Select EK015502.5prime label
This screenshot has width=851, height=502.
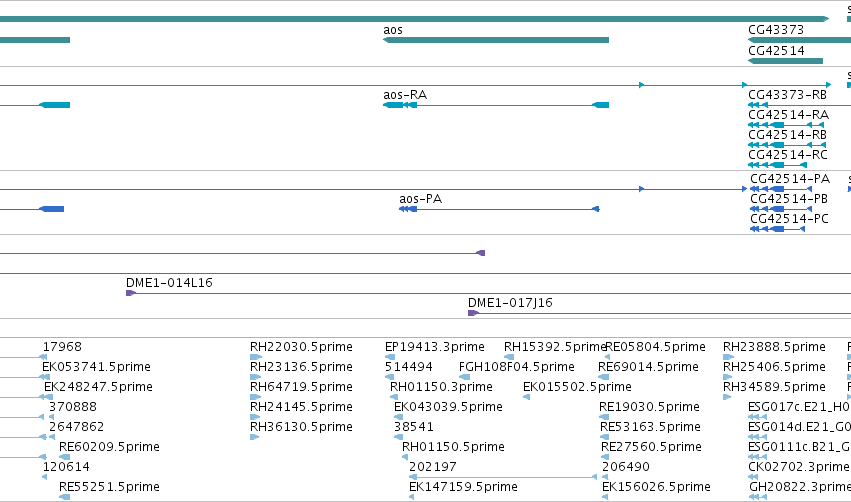[577, 387]
